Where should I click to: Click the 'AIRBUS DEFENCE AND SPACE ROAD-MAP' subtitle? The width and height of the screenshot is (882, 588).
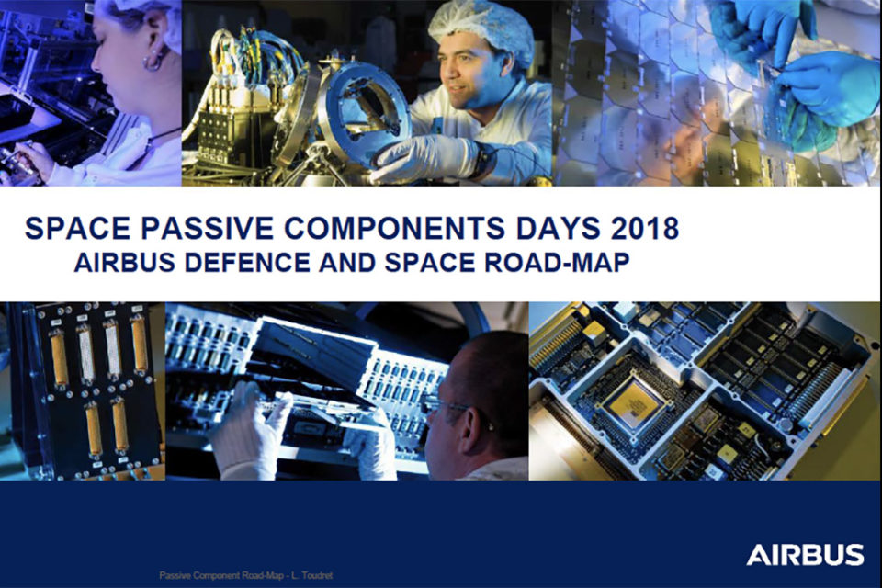[x=352, y=263]
